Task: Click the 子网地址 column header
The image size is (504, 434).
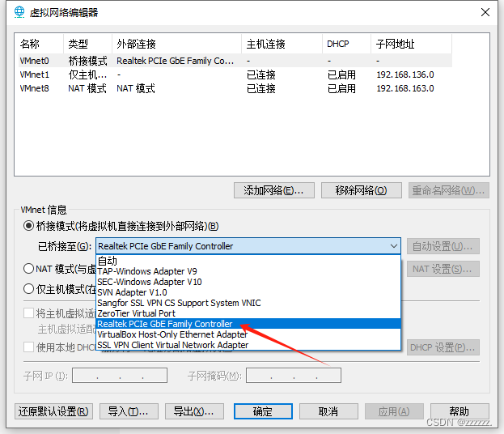Action: pos(412,44)
